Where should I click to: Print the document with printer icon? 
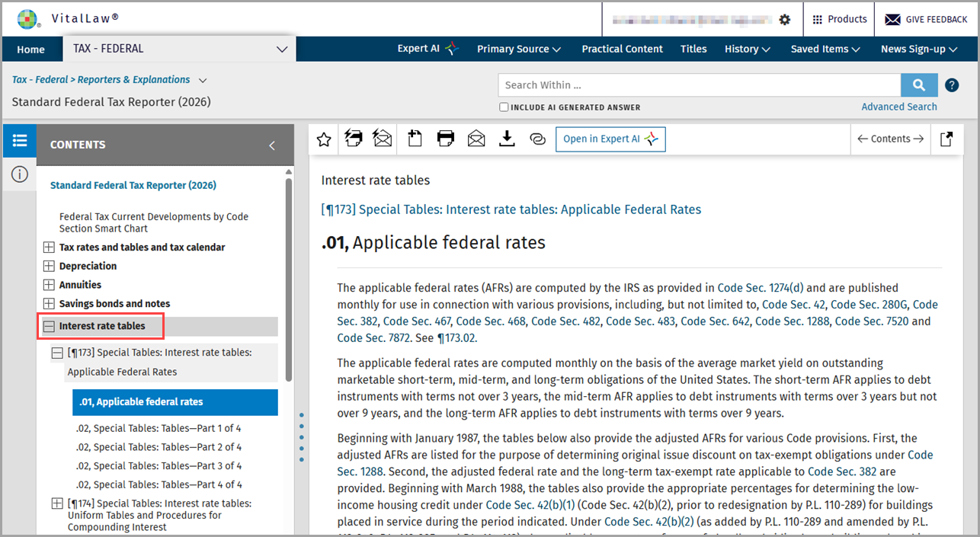point(446,139)
